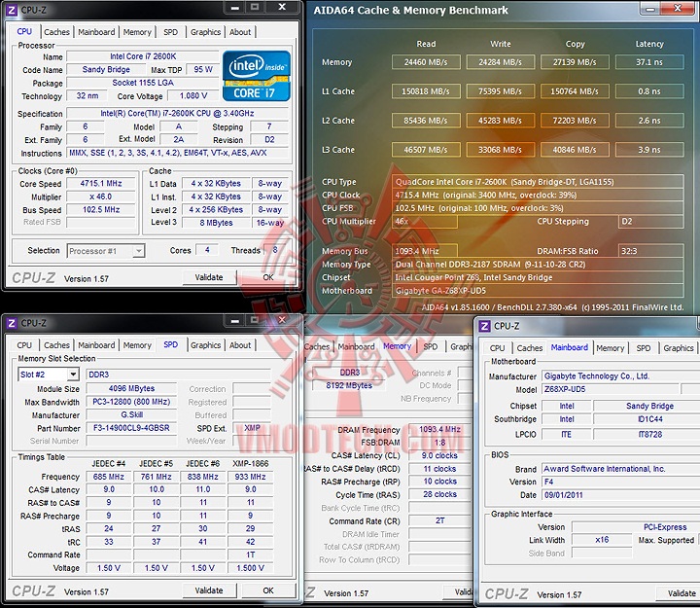
Task: Click the BIOS Date value 09/01/2011
Action: 620,495
